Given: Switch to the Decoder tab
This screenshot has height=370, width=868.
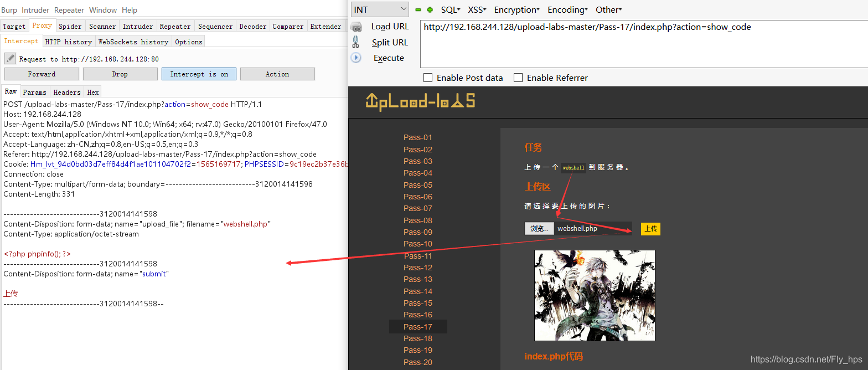Looking at the screenshot, I should (253, 26).
